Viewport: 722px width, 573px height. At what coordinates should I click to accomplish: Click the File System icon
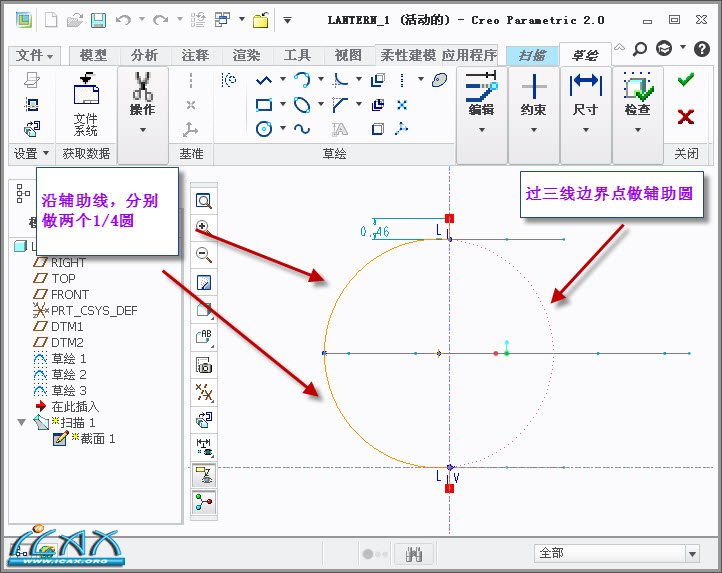point(86,106)
